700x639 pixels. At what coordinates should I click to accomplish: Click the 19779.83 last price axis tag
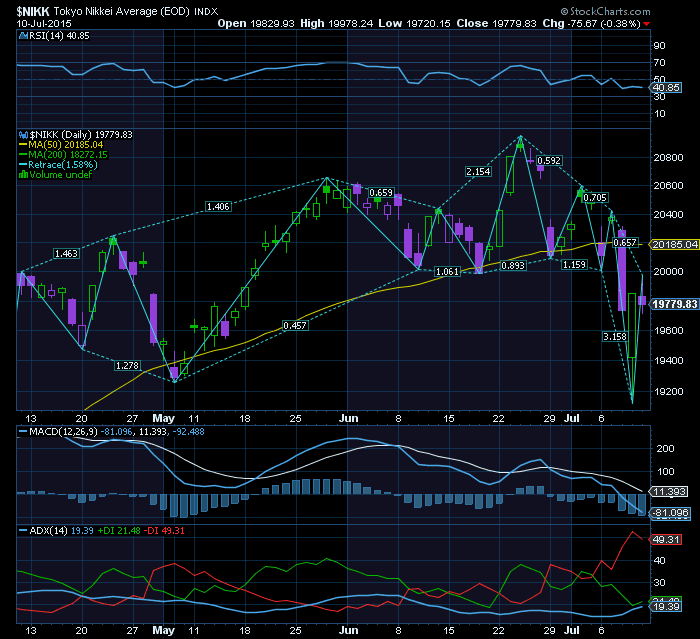pos(674,304)
